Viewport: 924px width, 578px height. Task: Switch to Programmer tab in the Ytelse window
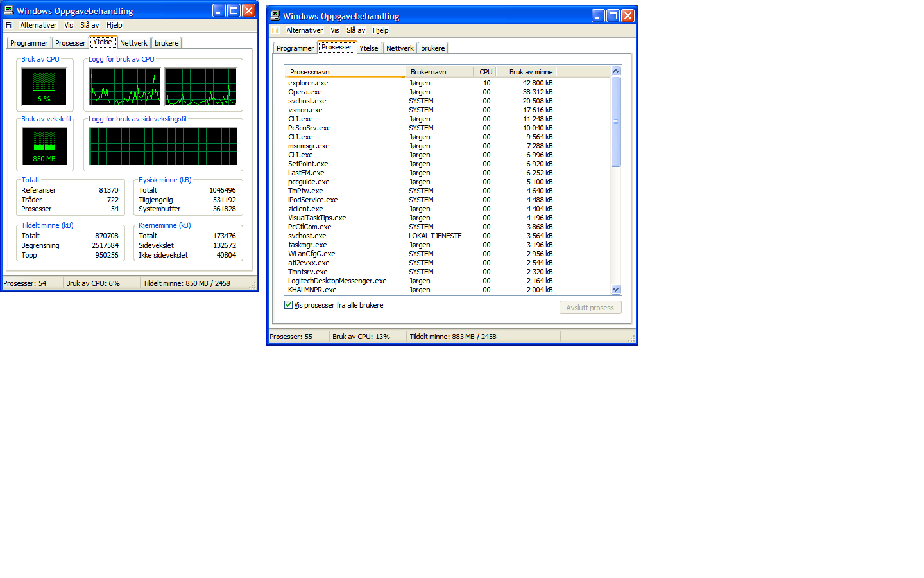[x=29, y=43]
